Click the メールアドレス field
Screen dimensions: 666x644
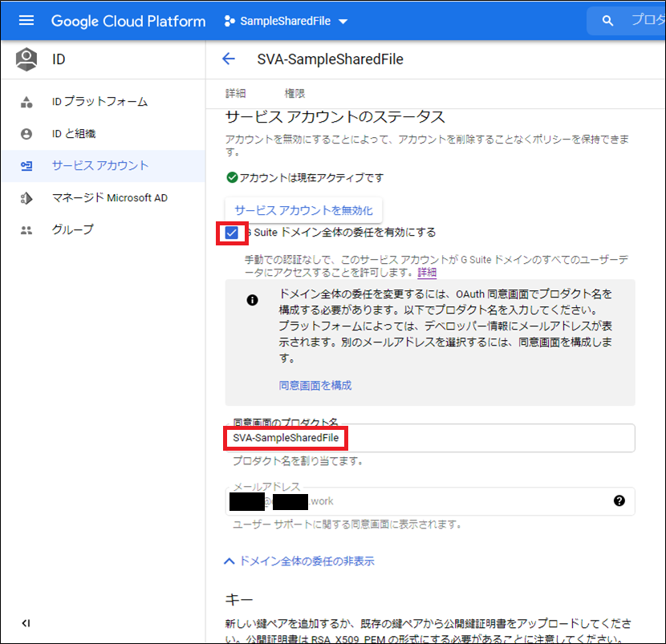coord(430,501)
